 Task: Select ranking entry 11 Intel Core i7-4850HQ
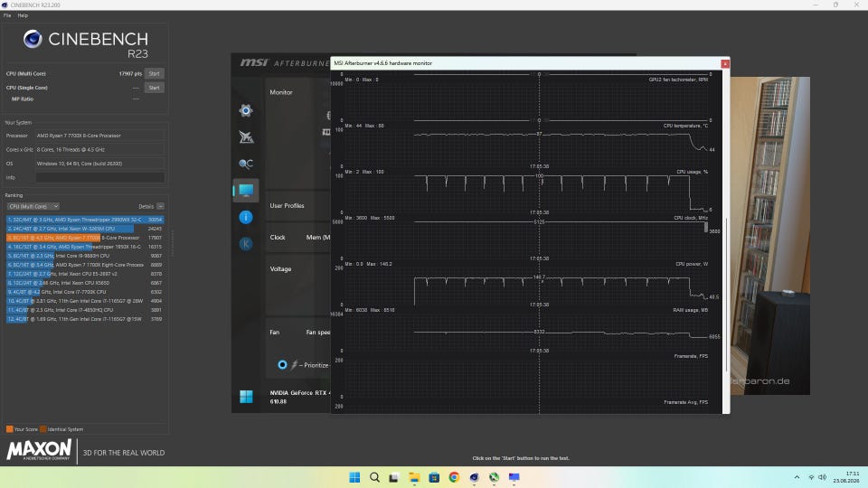(85, 310)
